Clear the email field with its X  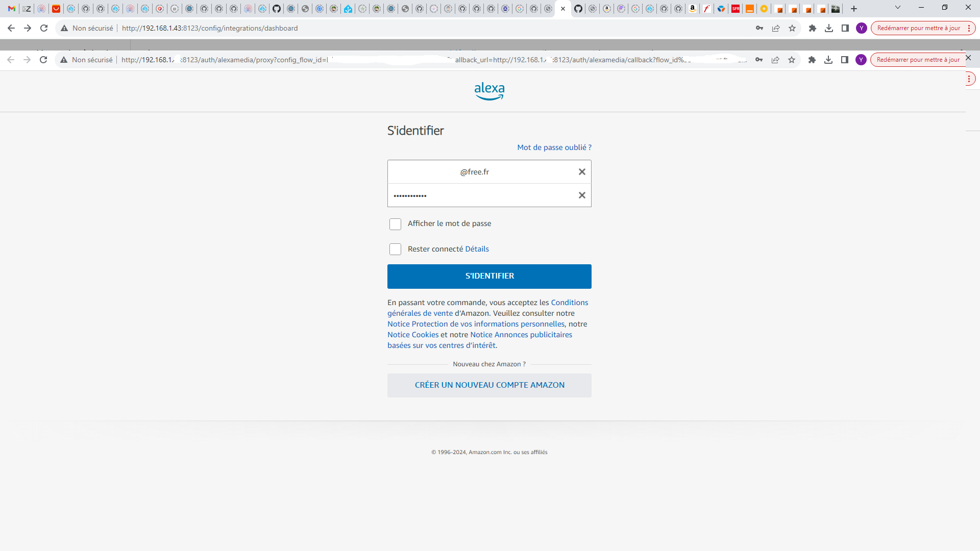pos(582,172)
